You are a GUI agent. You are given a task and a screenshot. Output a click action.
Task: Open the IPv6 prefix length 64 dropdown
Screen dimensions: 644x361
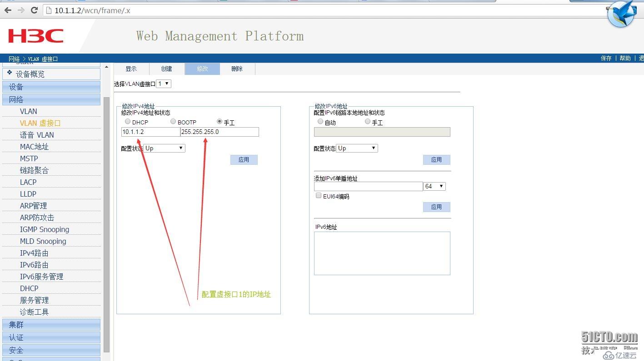[434, 186]
